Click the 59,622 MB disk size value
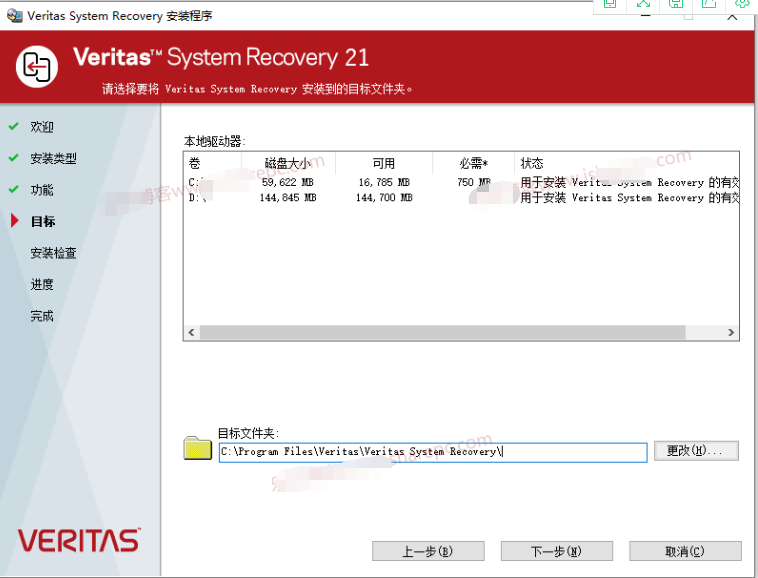758x578 pixels. (288, 182)
